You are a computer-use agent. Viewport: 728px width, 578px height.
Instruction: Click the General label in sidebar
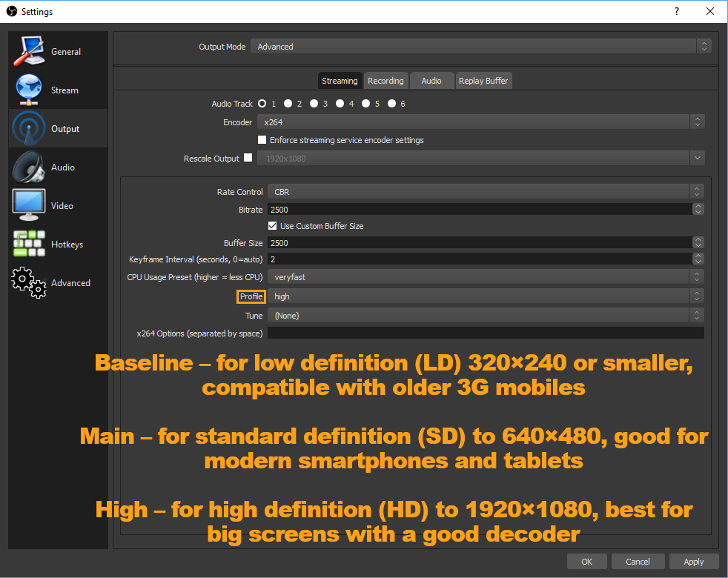(66, 52)
